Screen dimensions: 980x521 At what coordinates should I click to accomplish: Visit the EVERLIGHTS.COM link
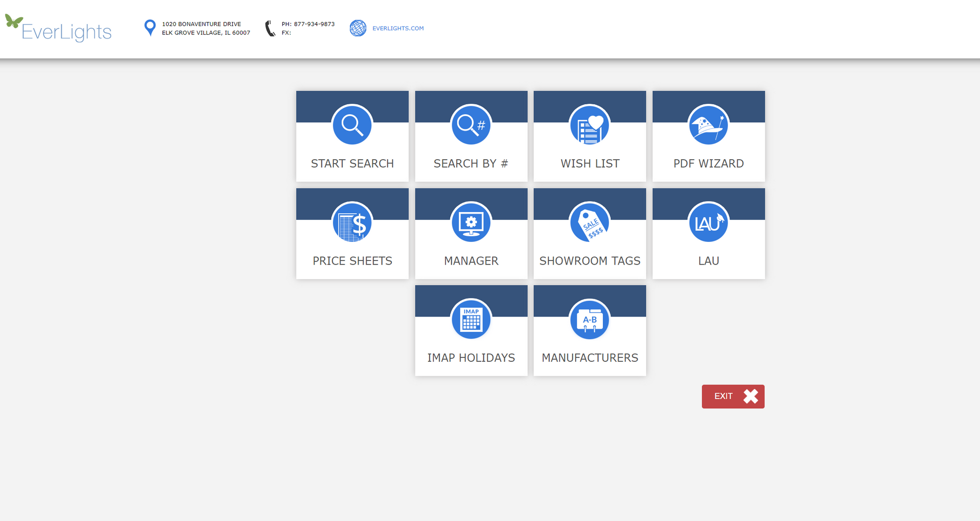coord(398,28)
